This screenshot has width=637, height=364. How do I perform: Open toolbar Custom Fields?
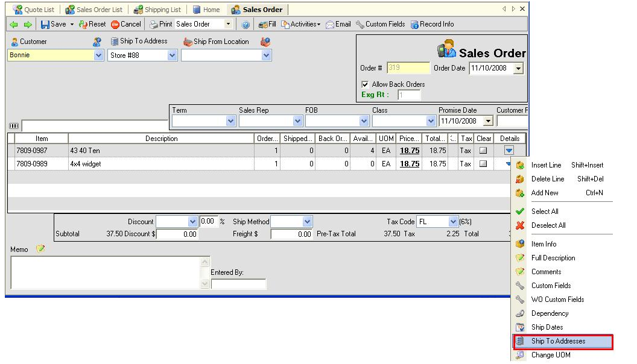point(380,24)
